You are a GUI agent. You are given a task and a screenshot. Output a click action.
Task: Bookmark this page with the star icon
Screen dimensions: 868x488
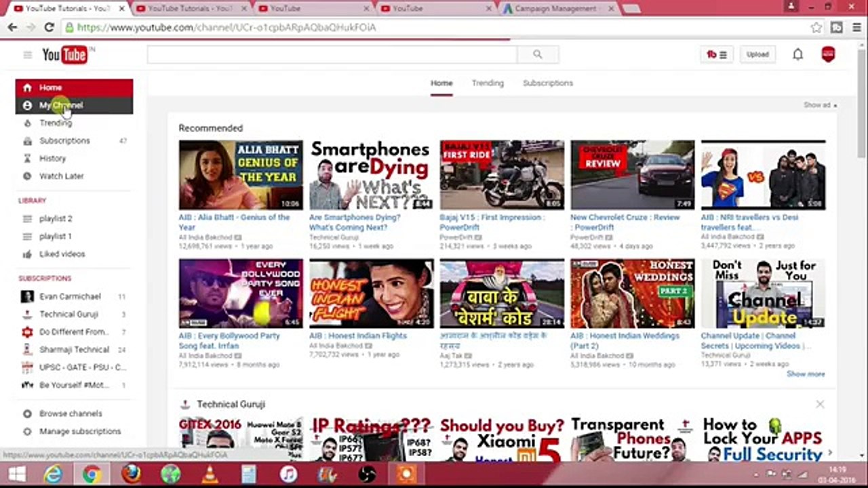(816, 28)
